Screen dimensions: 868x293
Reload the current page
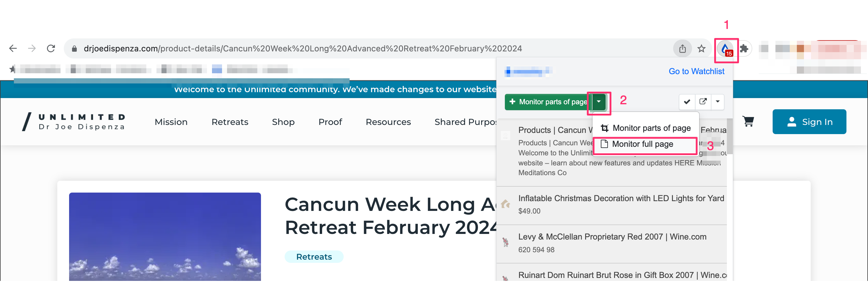51,48
